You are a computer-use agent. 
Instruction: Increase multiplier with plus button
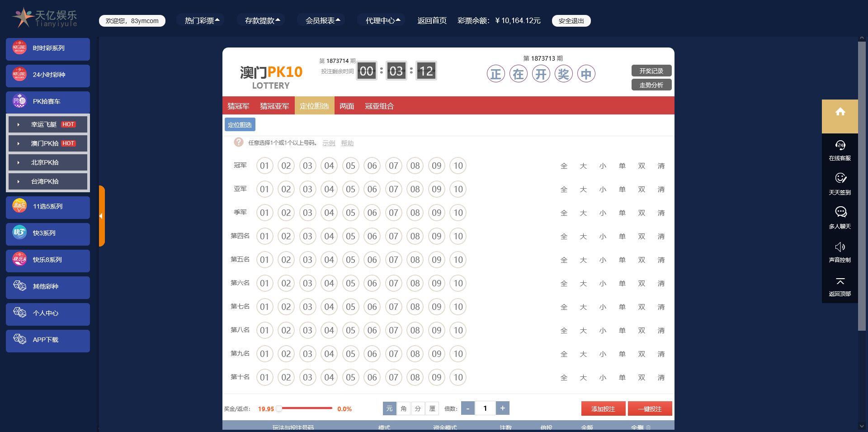[503, 408]
